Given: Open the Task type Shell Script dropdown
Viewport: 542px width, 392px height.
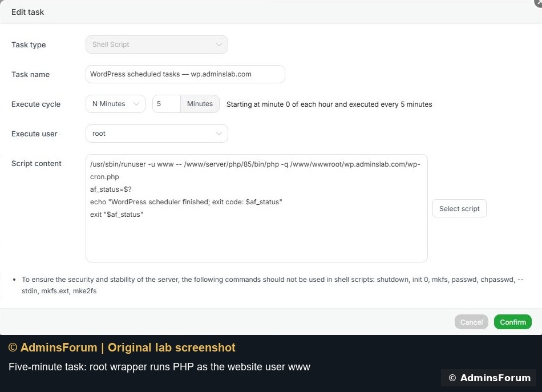Looking at the screenshot, I should 156,45.
